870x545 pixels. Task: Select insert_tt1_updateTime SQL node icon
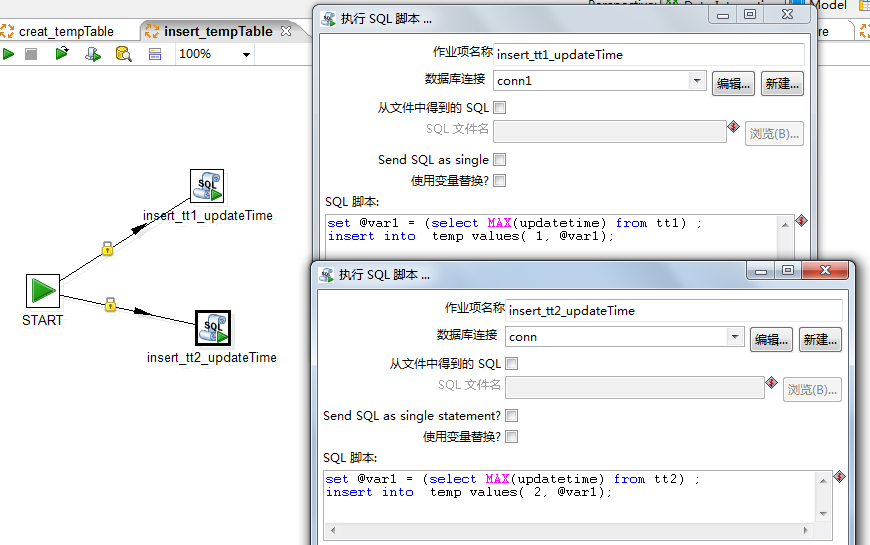click(x=207, y=186)
